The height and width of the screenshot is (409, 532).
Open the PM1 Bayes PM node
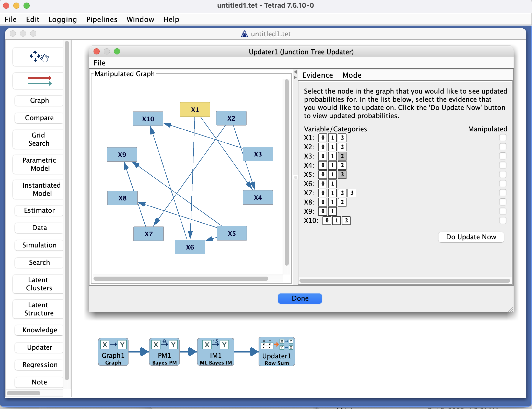164,352
